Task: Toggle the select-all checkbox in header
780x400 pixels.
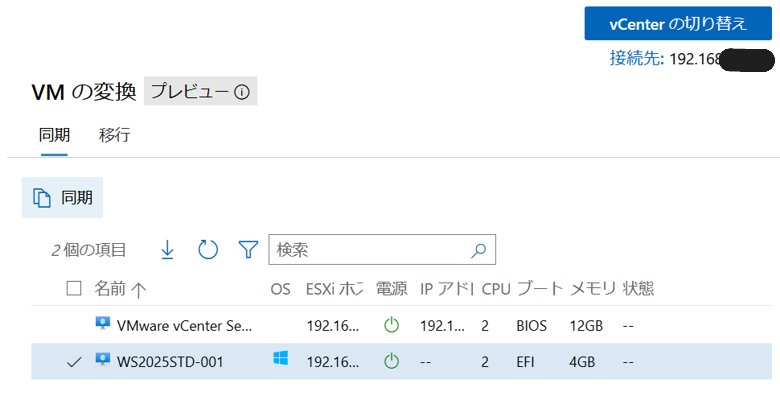Action: click(x=74, y=288)
